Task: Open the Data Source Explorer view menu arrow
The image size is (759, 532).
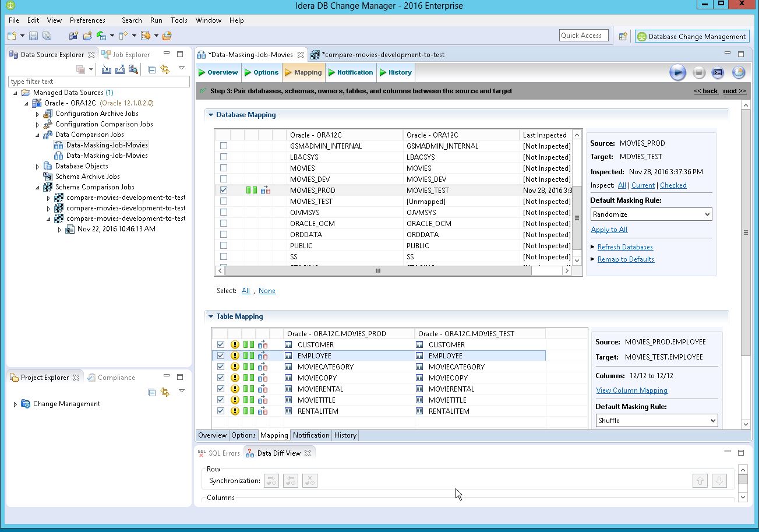Action: point(182,69)
